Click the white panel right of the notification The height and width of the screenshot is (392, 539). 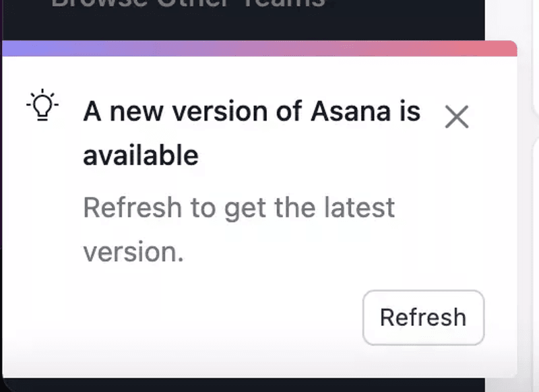[529, 202]
